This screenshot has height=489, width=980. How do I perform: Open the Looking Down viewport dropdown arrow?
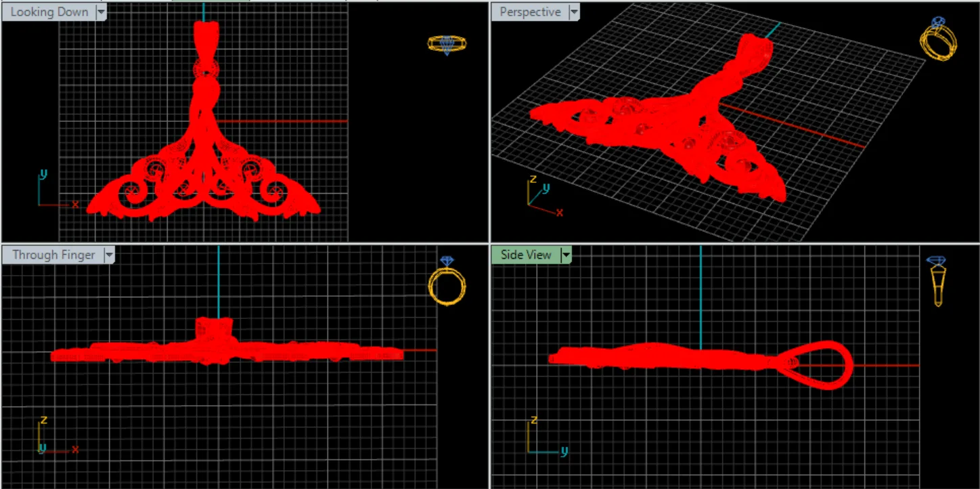click(x=101, y=12)
